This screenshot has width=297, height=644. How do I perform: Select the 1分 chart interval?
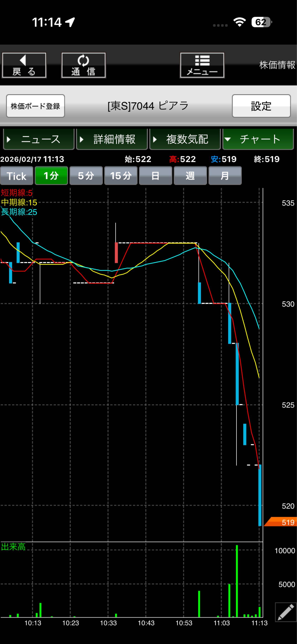(51, 176)
